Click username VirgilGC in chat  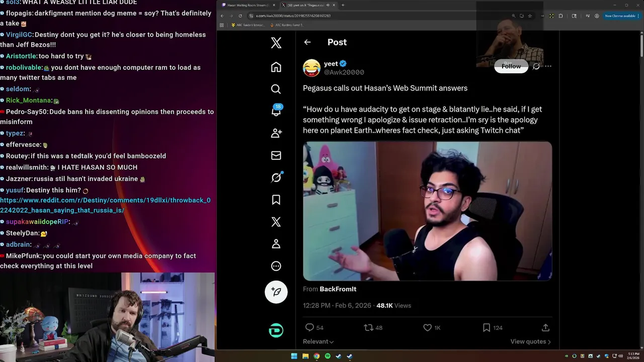(x=19, y=35)
